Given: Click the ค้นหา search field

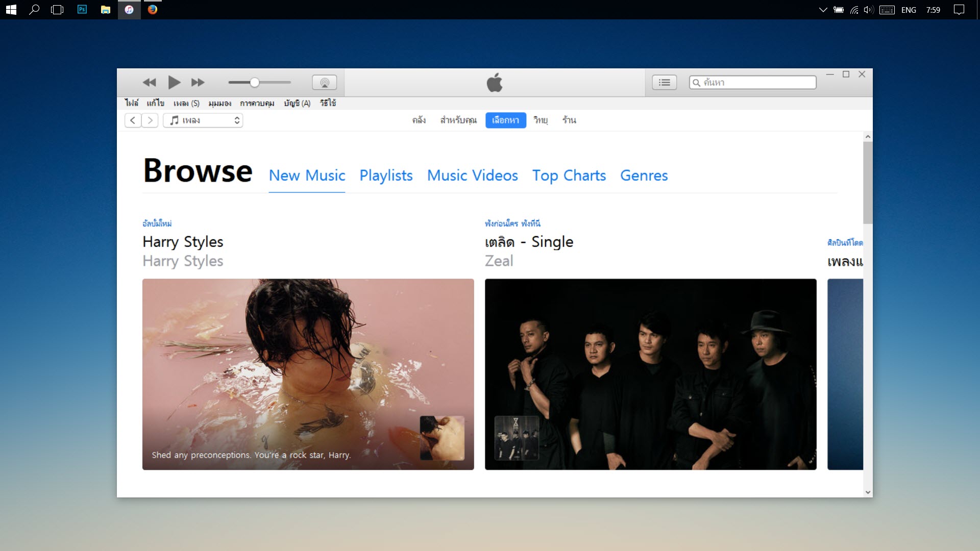Looking at the screenshot, I should point(757,83).
